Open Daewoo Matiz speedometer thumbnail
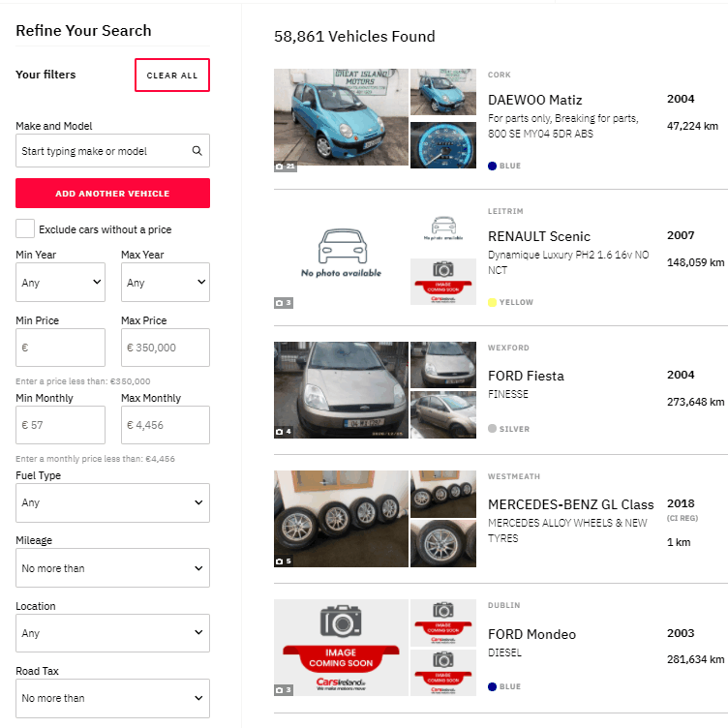728x728 pixels. pyautogui.click(x=443, y=145)
